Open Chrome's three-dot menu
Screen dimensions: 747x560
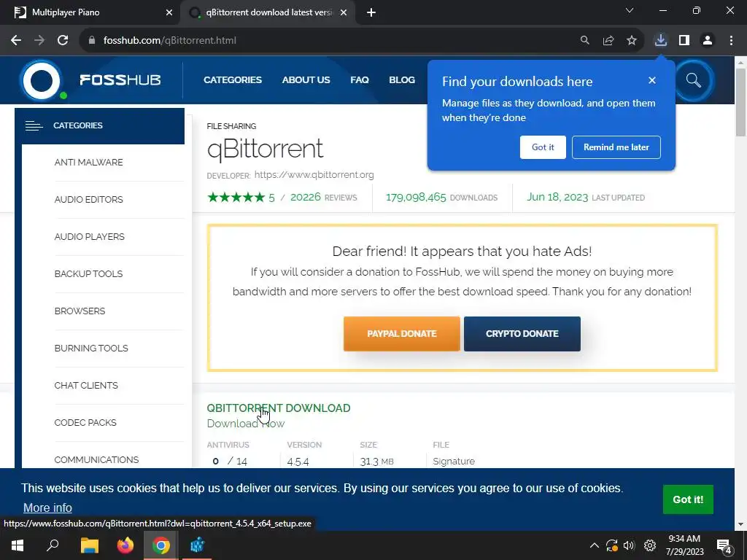pyautogui.click(x=731, y=41)
